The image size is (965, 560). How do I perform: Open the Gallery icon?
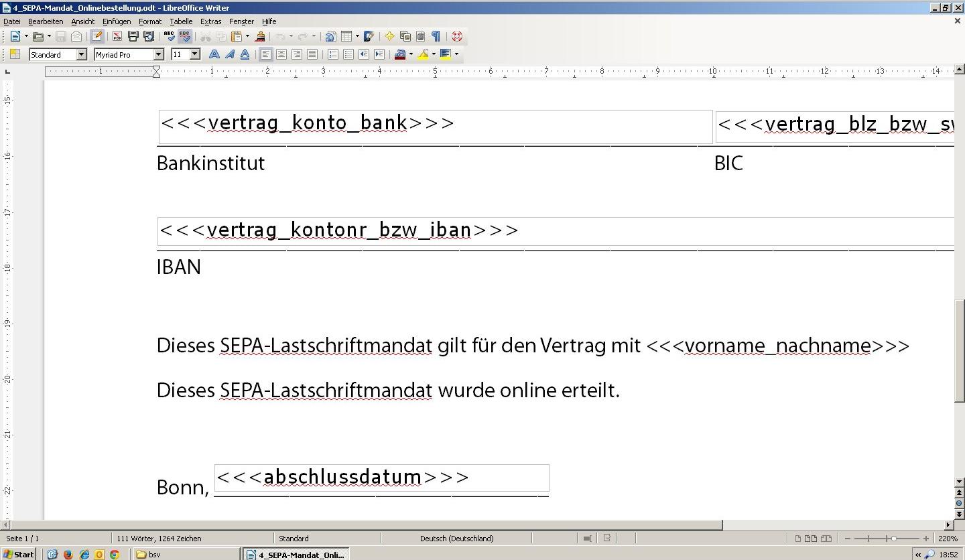click(405, 36)
